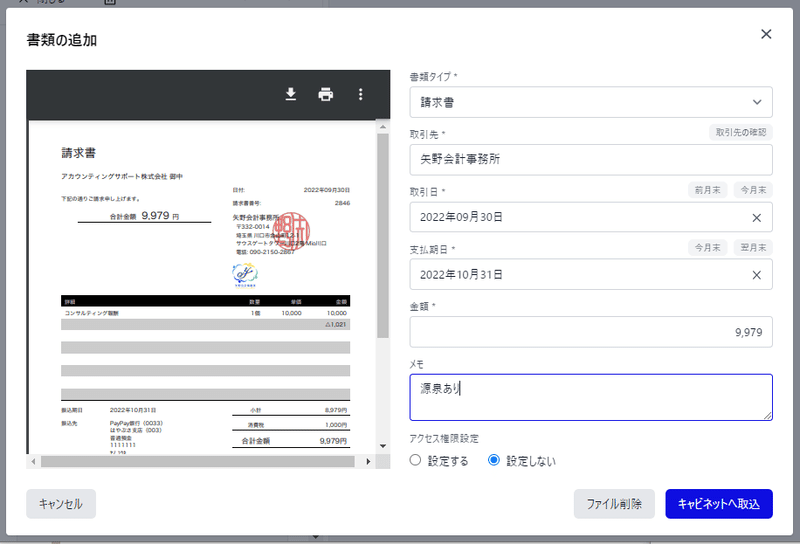Screen dimensions: 800x544
Task: Click preview horizontal scrollbar thumb
Action: (x=198, y=461)
